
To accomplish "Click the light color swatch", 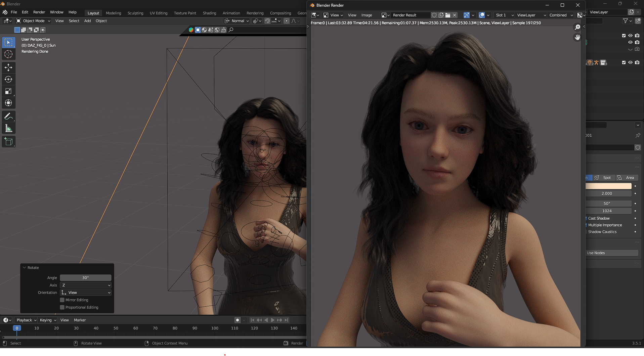I will (x=608, y=186).
